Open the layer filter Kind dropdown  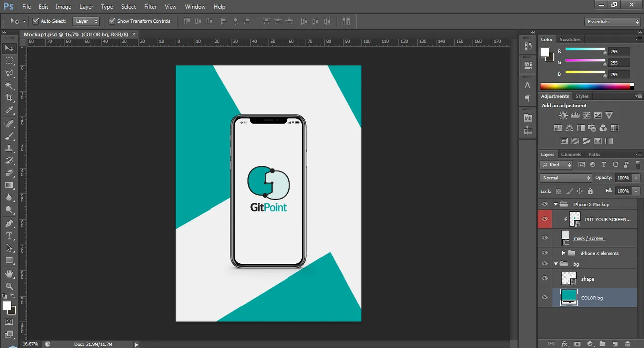tap(556, 165)
